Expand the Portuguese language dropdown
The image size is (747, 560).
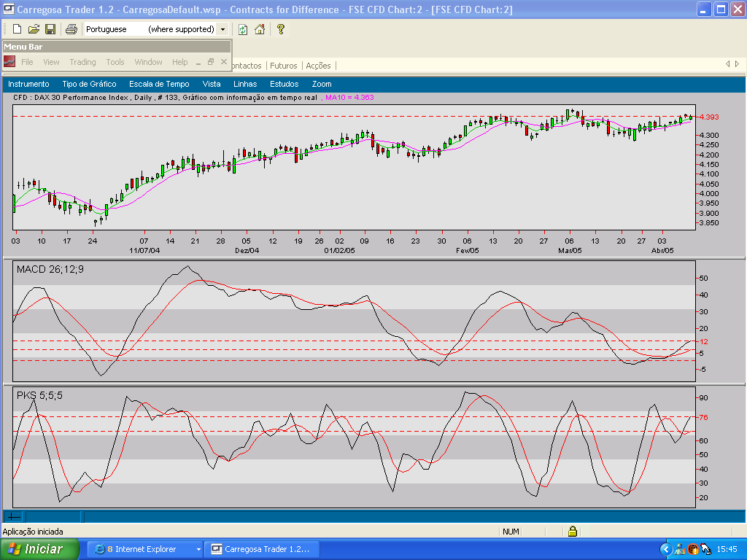click(222, 29)
